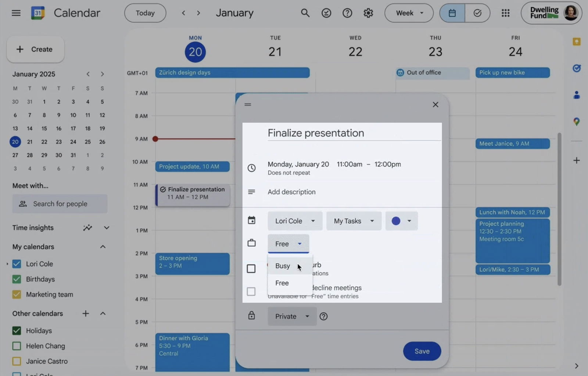Open the Help icon in the top bar
This screenshot has height=376, width=588.
click(347, 13)
